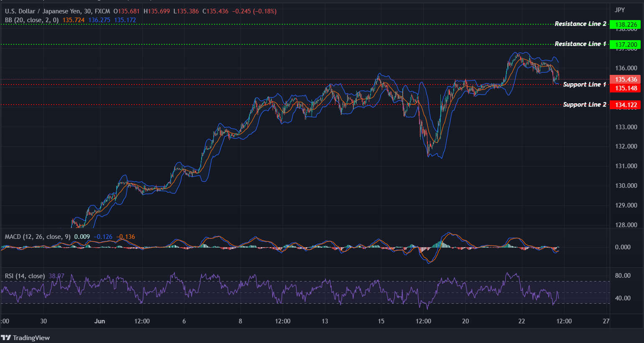This screenshot has height=343, width=644.
Task: Click the Support Line 2 text annotation
Action: [585, 104]
